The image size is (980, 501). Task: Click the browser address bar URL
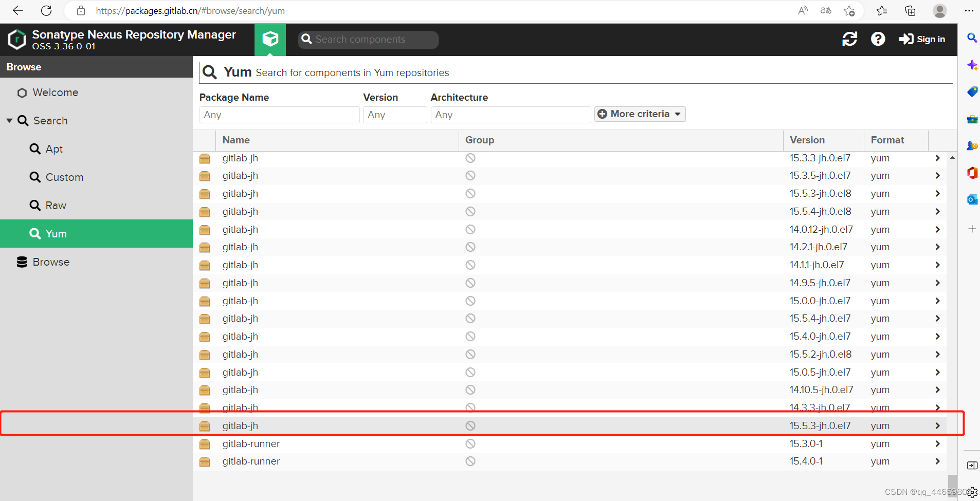[x=190, y=11]
